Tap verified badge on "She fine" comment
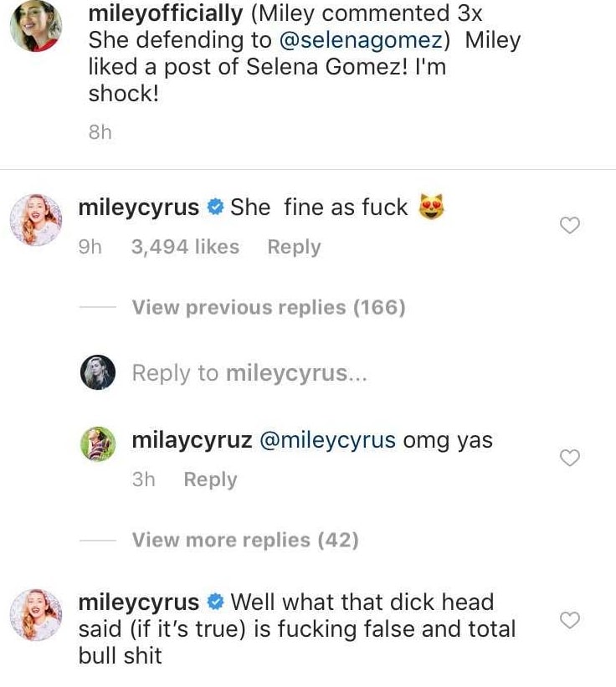 point(215,208)
